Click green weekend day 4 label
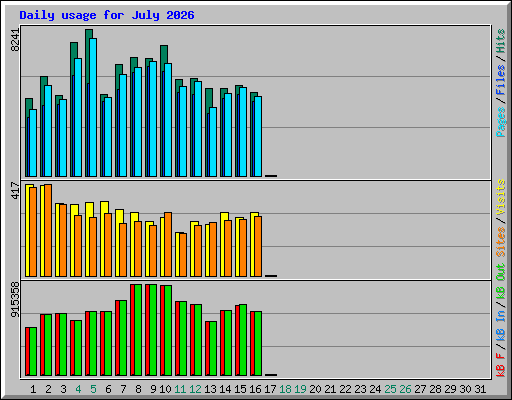Screen dimensions: 512x400 pyautogui.click(x=78, y=389)
